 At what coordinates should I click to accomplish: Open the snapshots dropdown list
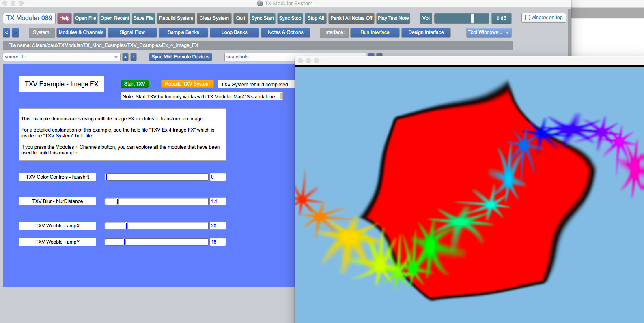coord(260,57)
